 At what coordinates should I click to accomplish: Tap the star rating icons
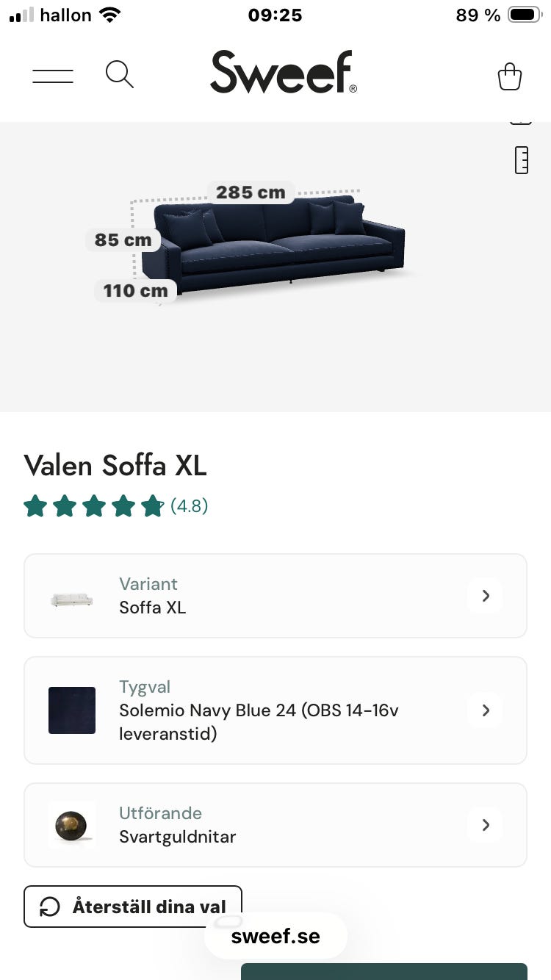pyautogui.click(x=93, y=506)
